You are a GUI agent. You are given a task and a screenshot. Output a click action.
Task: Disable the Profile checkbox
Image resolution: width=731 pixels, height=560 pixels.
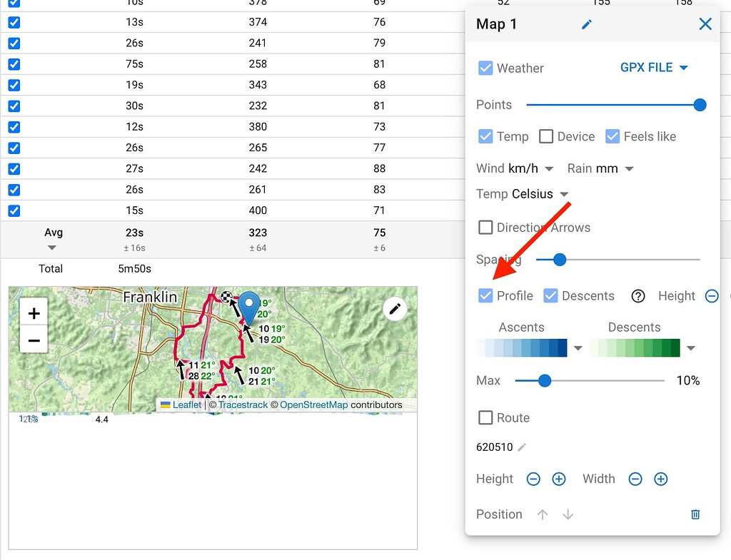485,295
